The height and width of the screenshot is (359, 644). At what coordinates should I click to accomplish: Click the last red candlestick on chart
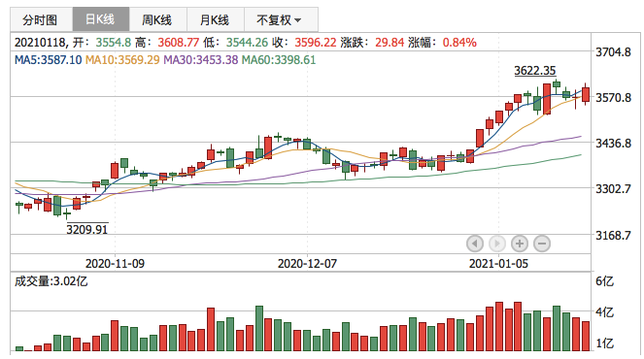point(586,94)
